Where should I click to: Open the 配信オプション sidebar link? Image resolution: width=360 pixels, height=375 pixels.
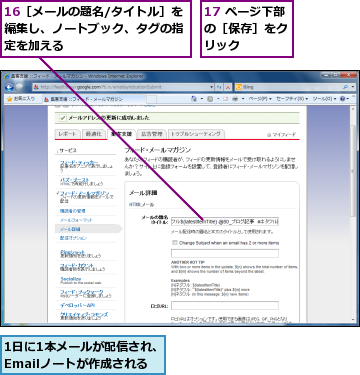[x=73, y=238]
